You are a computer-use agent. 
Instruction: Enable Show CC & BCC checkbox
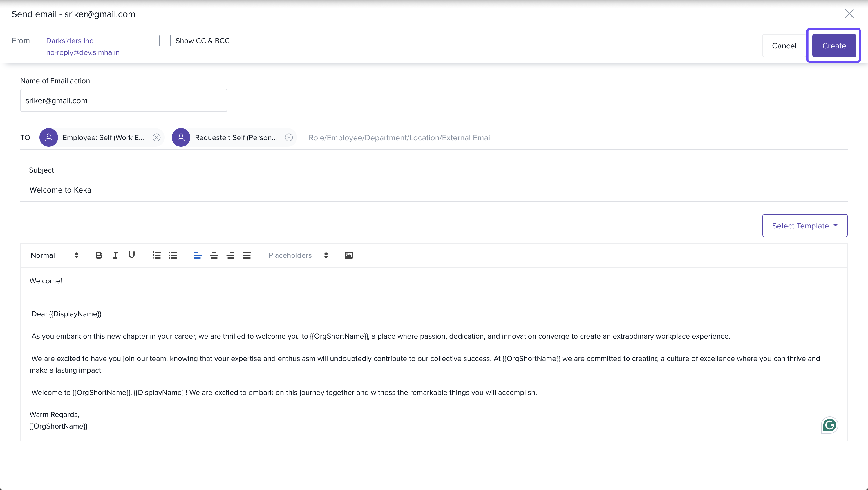pos(165,41)
